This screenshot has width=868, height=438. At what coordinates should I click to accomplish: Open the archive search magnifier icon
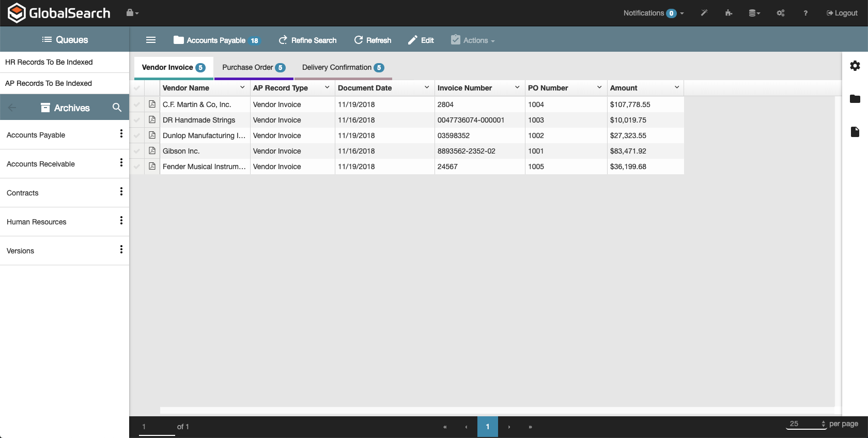pyautogui.click(x=117, y=108)
